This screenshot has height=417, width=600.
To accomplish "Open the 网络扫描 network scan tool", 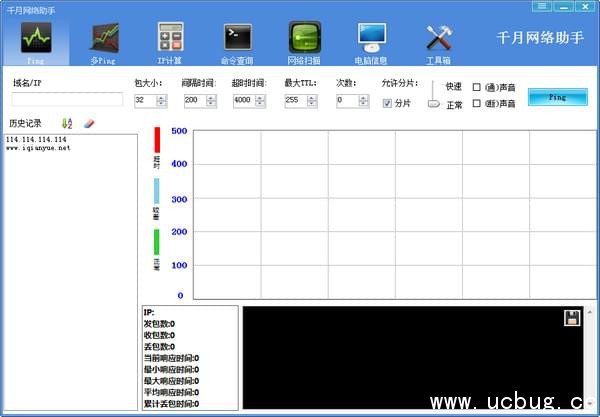I will (304, 38).
